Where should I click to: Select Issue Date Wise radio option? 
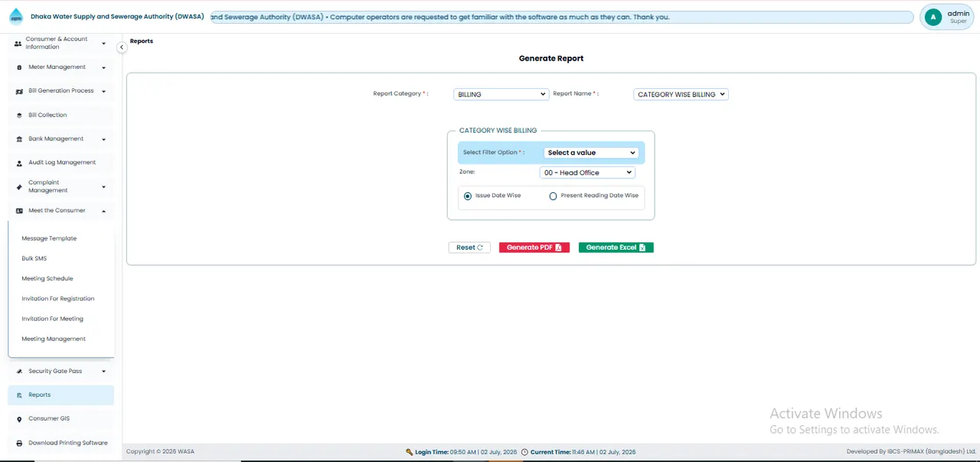tap(468, 196)
